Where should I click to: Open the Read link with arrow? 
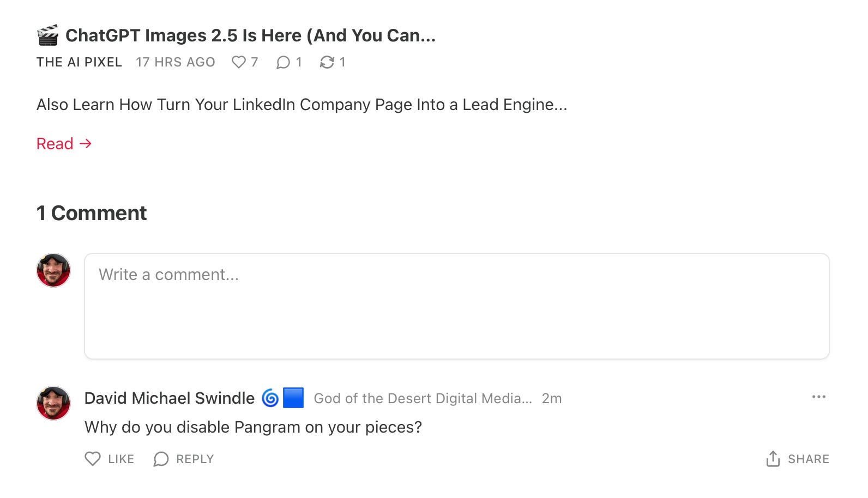pos(64,144)
